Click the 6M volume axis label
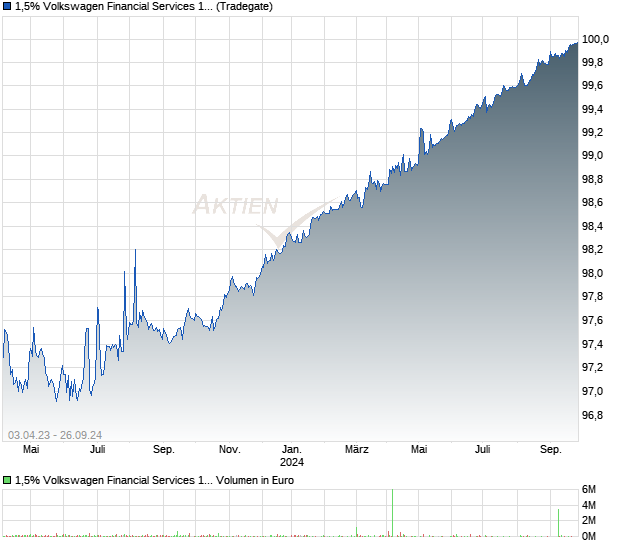Image resolution: width=620 pixels, height=546 pixels. pyautogui.click(x=592, y=489)
